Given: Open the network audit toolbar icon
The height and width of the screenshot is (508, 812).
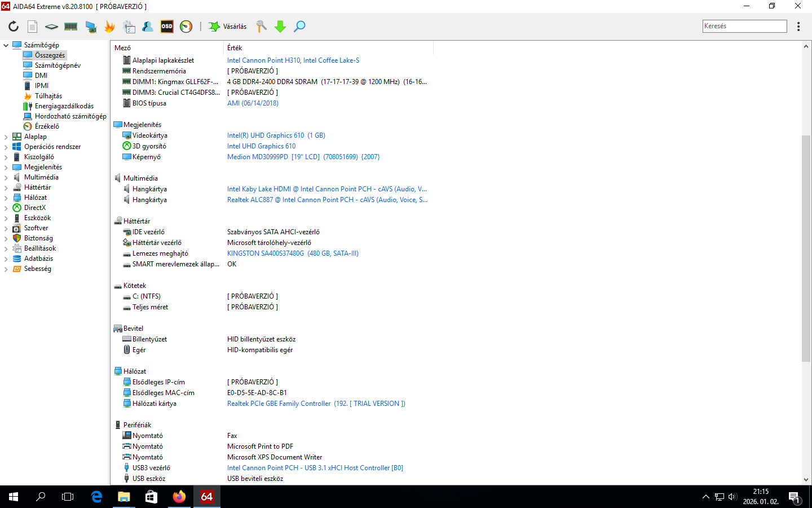Looking at the screenshot, I should coord(129,26).
